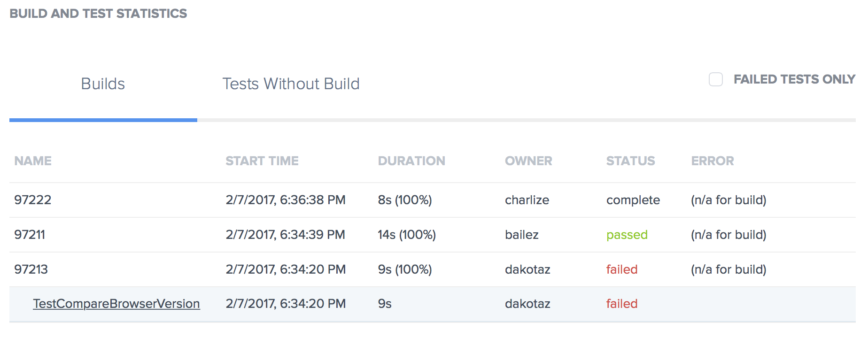Sort by the Owner column header
Image resolution: width=868 pixels, height=337 pixels.
point(528,161)
